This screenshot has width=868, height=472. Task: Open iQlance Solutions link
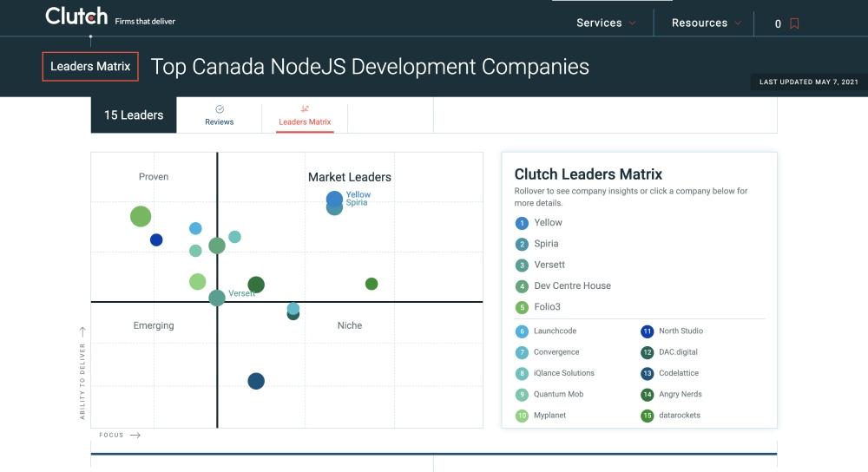click(x=563, y=373)
